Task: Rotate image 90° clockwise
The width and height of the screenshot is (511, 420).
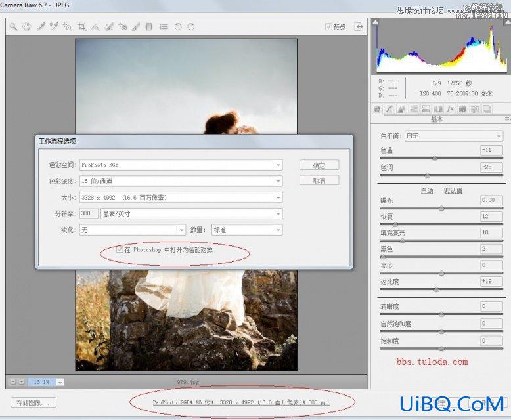Action: point(191,27)
